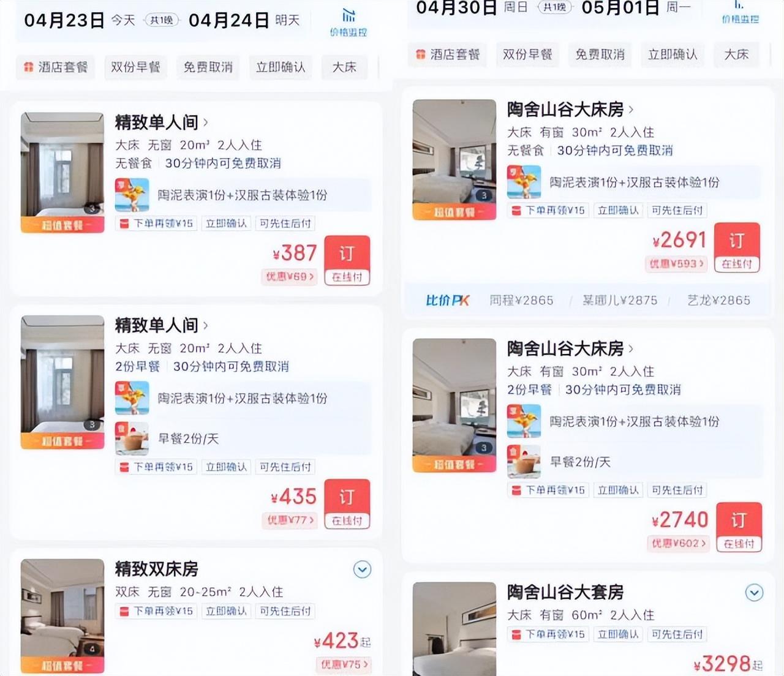Tap breakfast 早餐2份/天 icon in left panel
The image size is (784, 676).
pyautogui.click(x=132, y=438)
